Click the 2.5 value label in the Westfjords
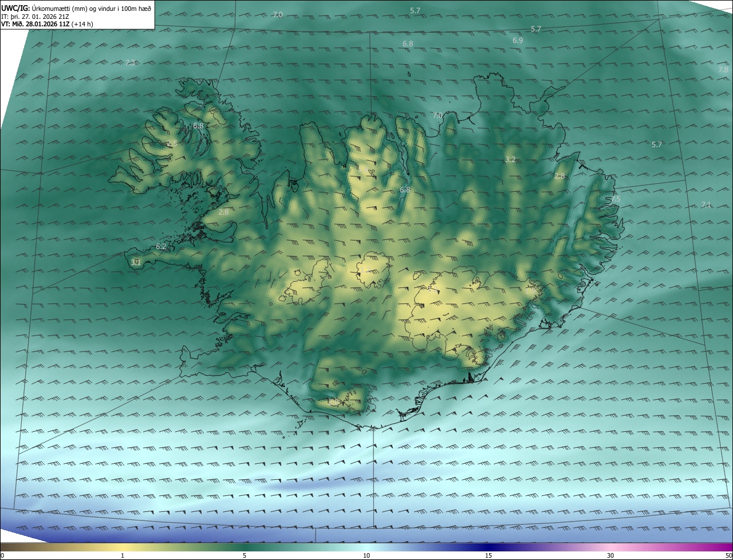This screenshot has width=733, height=560. pyautogui.click(x=172, y=144)
